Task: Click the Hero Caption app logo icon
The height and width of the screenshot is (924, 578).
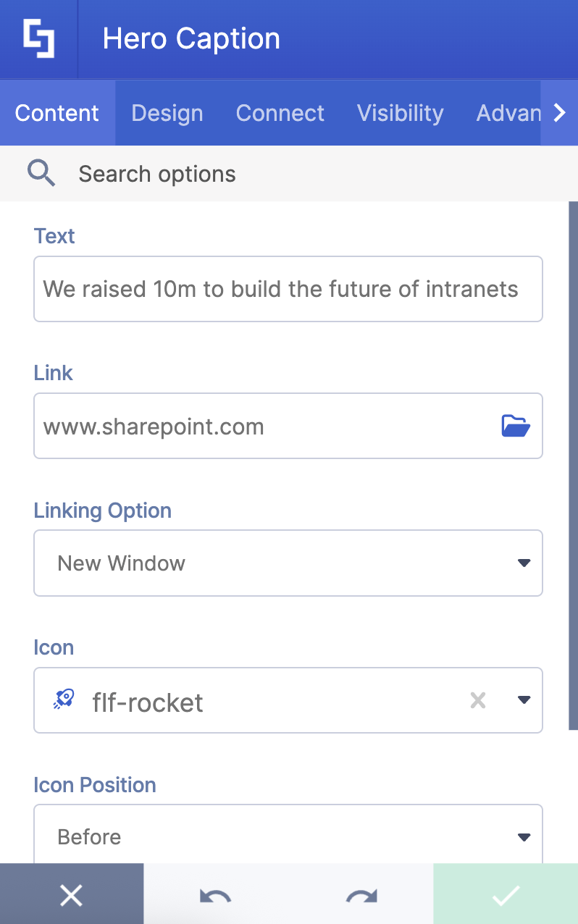Action: coord(38,38)
